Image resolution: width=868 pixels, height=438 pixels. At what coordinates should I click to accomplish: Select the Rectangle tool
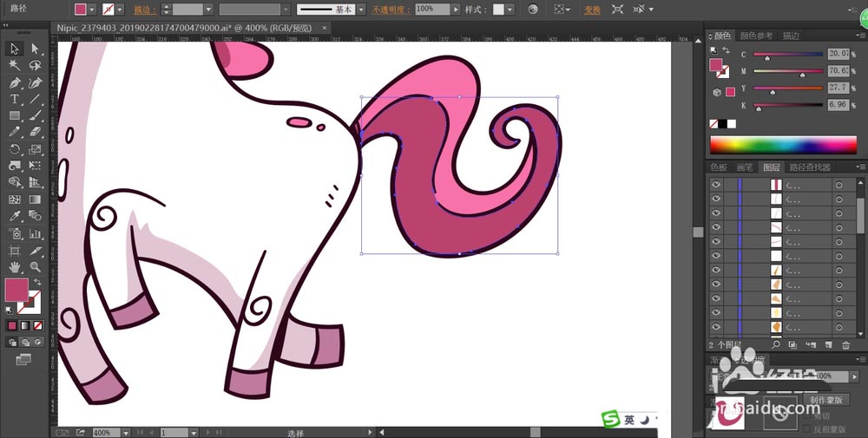(15, 115)
